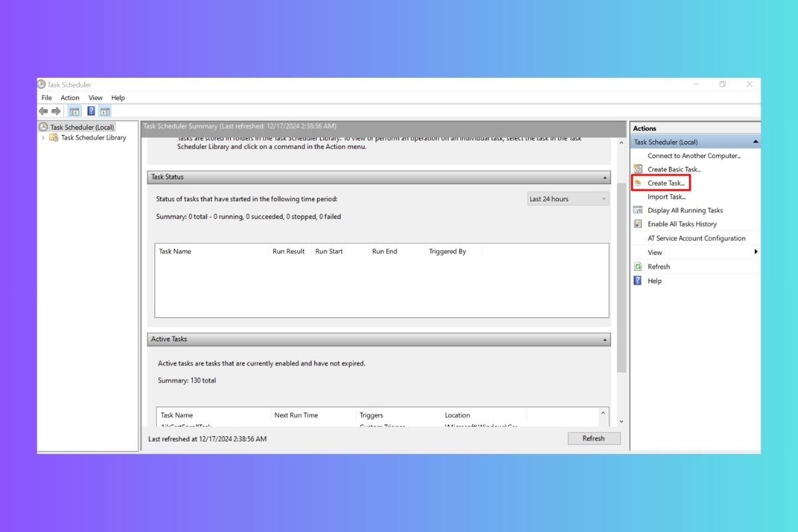Click the 'Last refreshed at 12/17/2024 2:38:56 AM' status text
Screen dimensions: 798x532
point(207,439)
